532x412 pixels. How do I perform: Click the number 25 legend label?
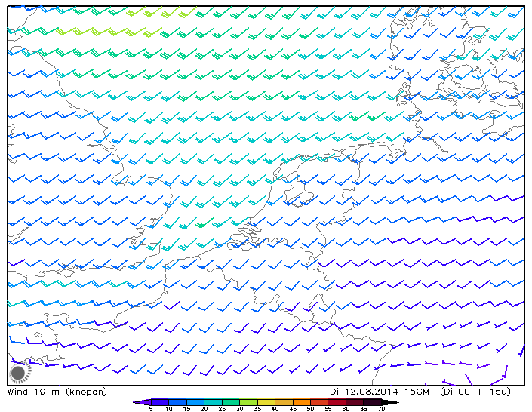(x=222, y=409)
